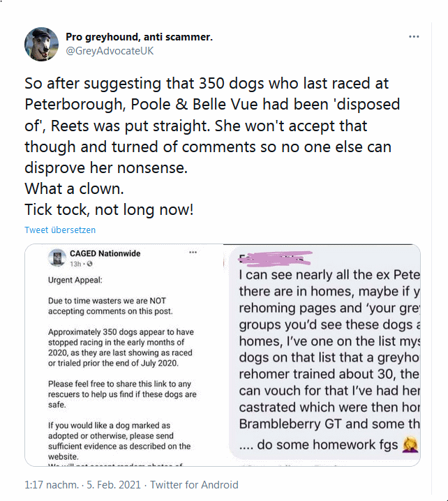This screenshot has height=501, width=448.
Task: Click the CAGED Nationwide avatar in the screenshot
Action: pyautogui.click(x=56, y=258)
